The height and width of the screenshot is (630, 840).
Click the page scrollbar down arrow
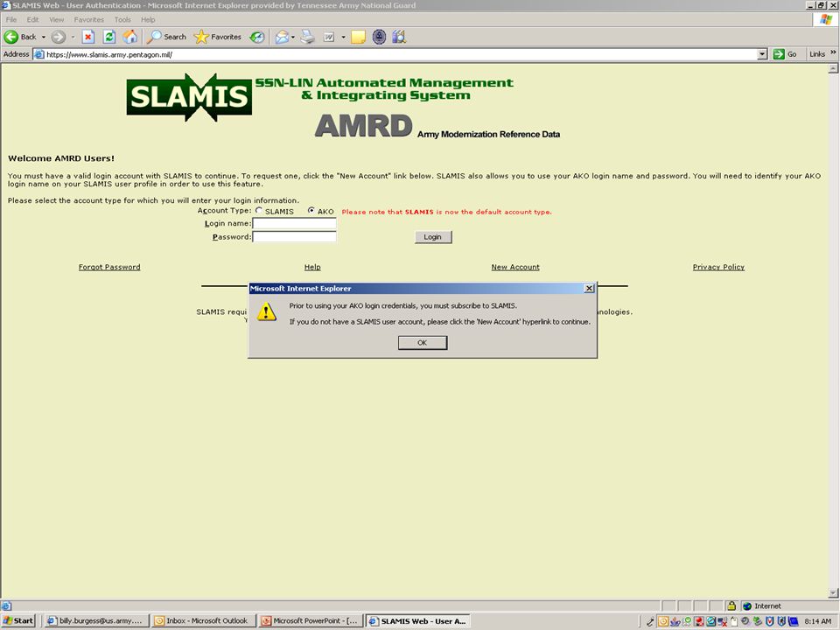pos(833,592)
